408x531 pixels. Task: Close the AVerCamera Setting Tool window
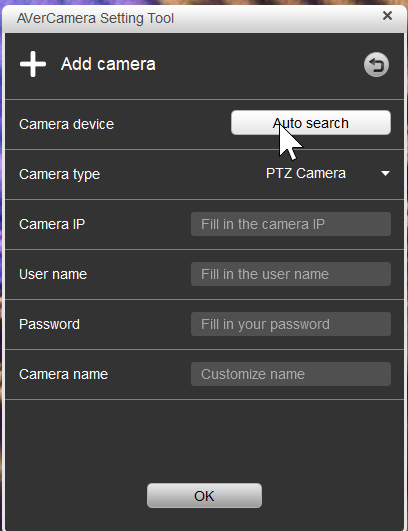tap(387, 16)
